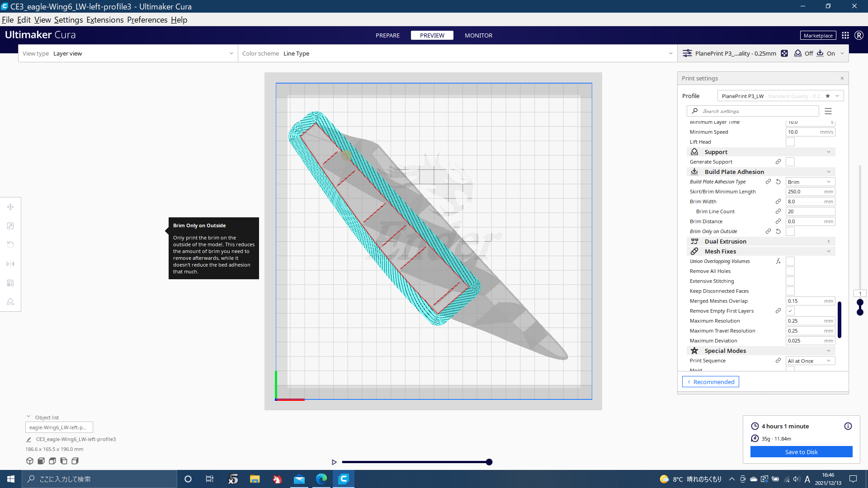Screen dimensions: 868x488
Task: Select the Rotate tool
Action: click(10, 244)
